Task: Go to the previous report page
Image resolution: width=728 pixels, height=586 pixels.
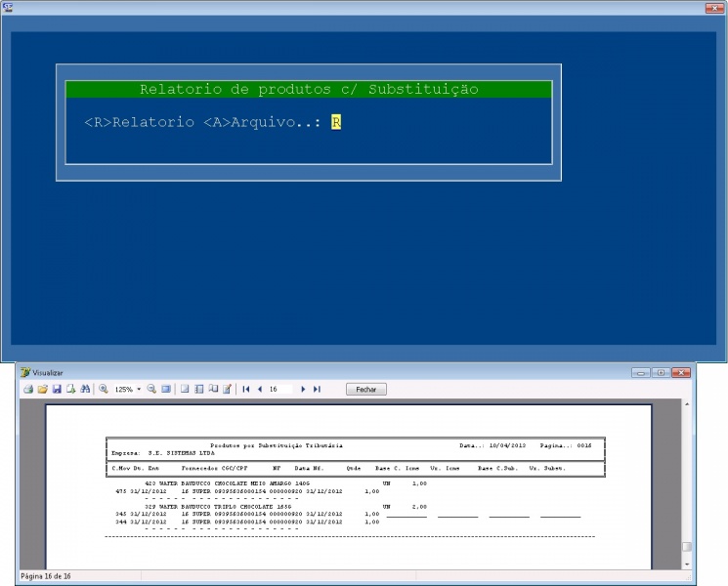Action: click(x=260, y=389)
